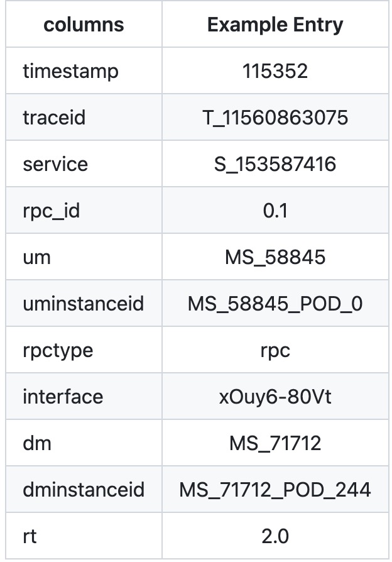Click the 'Example Entry' header cell
This screenshot has height=562, width=392.
coord(275,25)
